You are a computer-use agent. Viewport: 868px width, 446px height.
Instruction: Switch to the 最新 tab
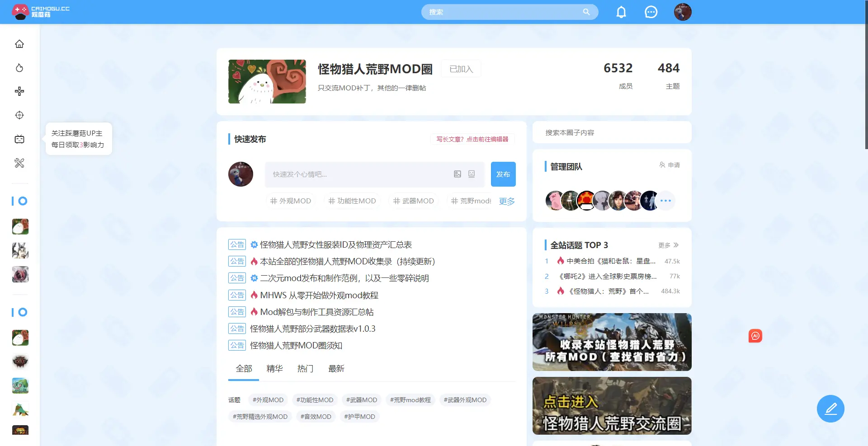pyautogui.click(x=336, y=369)
